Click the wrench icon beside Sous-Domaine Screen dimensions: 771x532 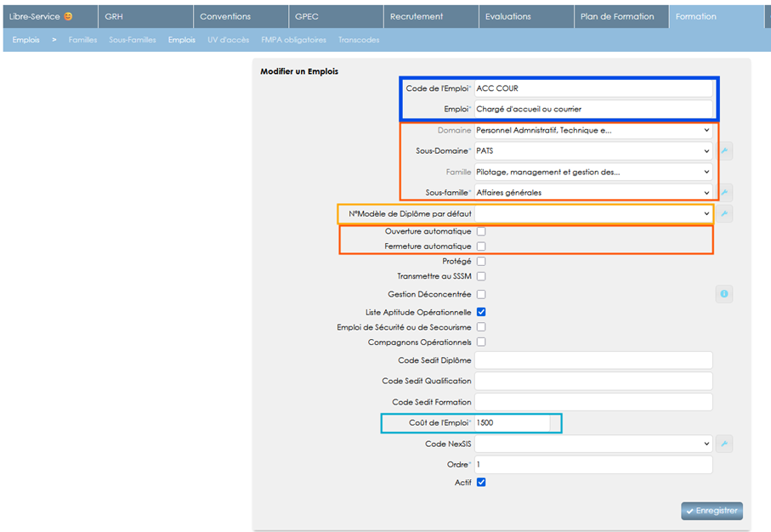click(x=723, y=151)
